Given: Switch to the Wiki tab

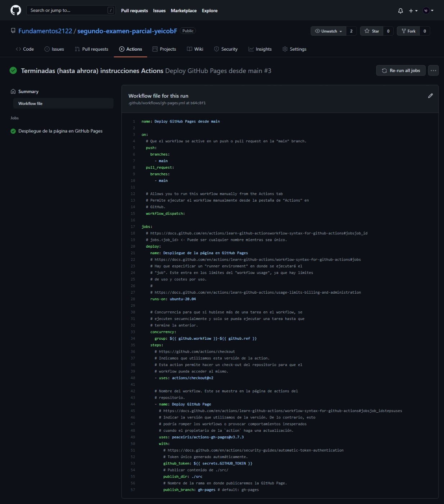Looking at the screenshot, I should (x=195, y=49).
